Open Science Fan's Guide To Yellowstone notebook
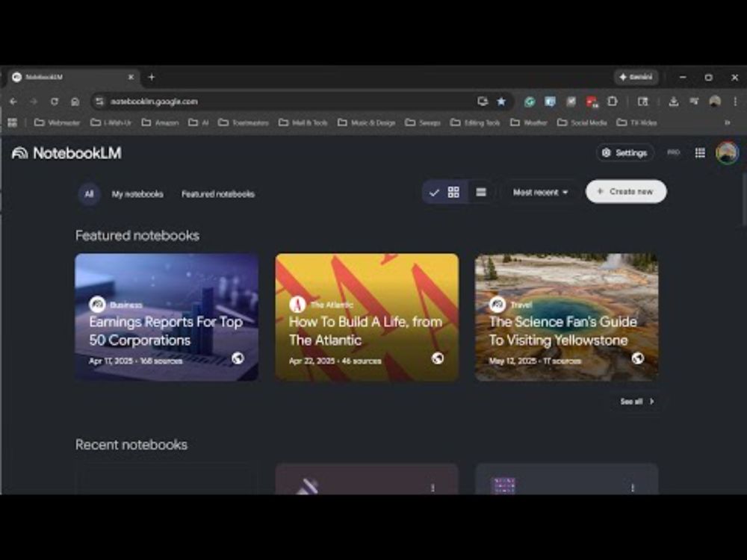 [566, 317]
